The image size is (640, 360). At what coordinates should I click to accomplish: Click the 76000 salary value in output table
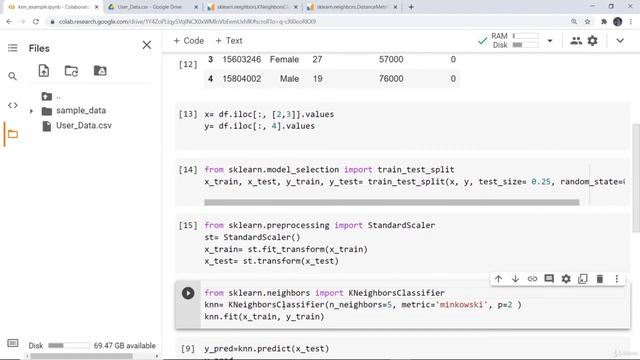click(x=391, y=79)
